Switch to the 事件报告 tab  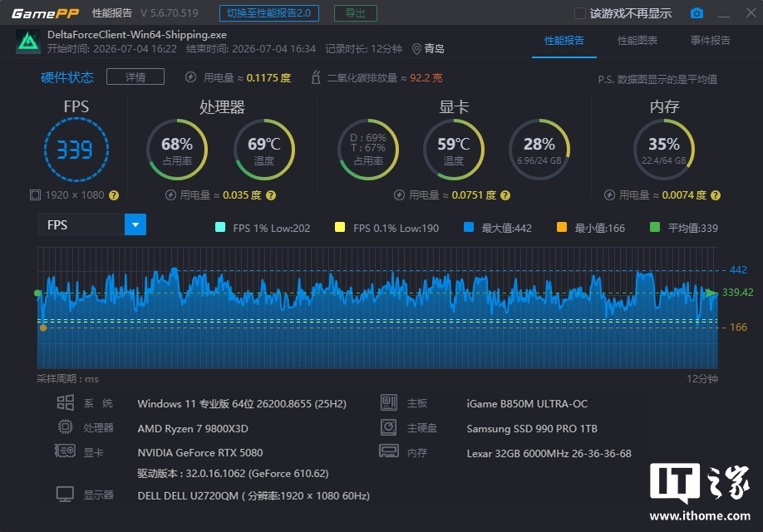tap(711, 41)
